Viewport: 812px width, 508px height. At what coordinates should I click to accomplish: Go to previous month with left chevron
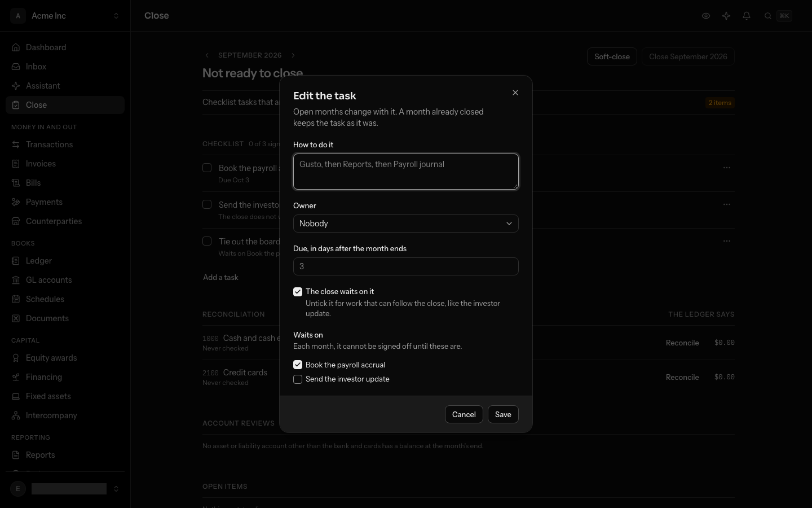(207, 55)
